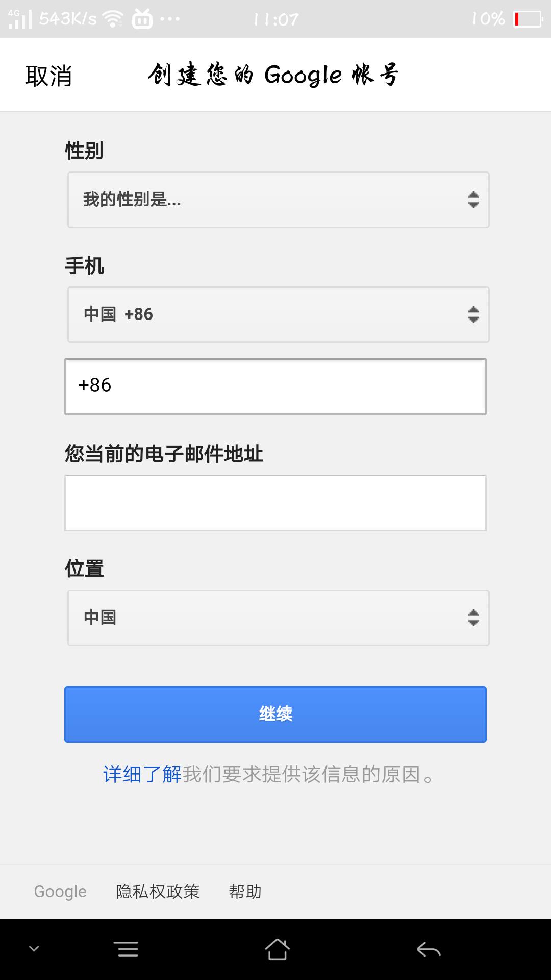Tap the battery icon in status bar
This screenshot has height=980, width=551.
(x=528, y=19)
